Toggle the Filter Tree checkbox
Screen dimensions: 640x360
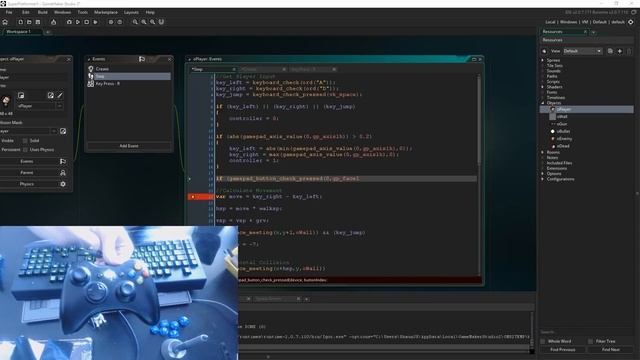coord(591,341)
